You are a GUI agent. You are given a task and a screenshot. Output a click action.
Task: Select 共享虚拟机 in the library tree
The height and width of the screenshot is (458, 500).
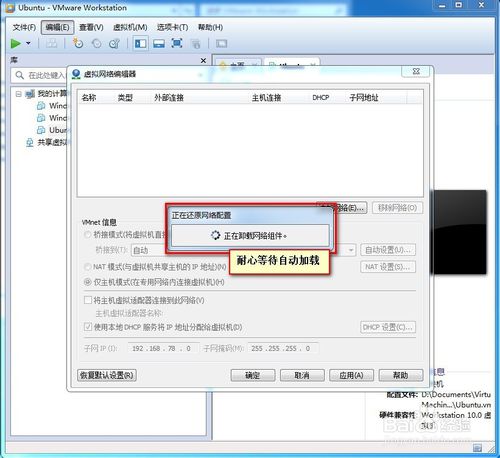[x=47, y=143]
